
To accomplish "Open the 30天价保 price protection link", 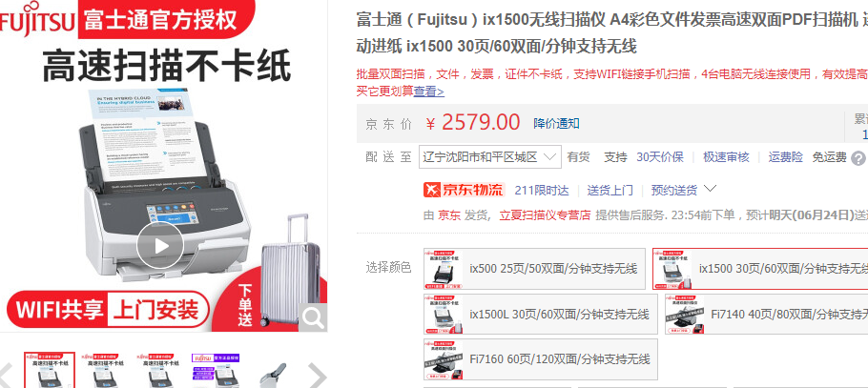I will pyautogui.click(x=660, y=157).
